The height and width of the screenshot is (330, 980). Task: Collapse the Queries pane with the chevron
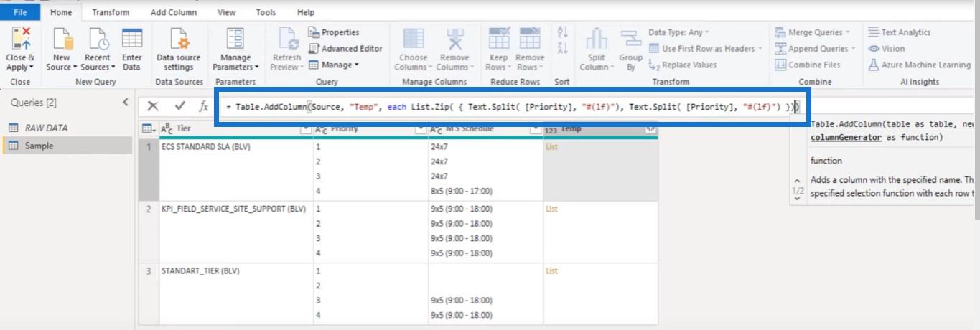tap(126, 103)
